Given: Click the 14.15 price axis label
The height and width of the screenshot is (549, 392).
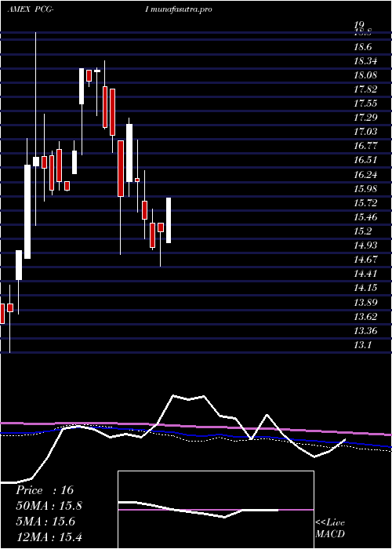Looking at the screenshot, I should [365, 288].
